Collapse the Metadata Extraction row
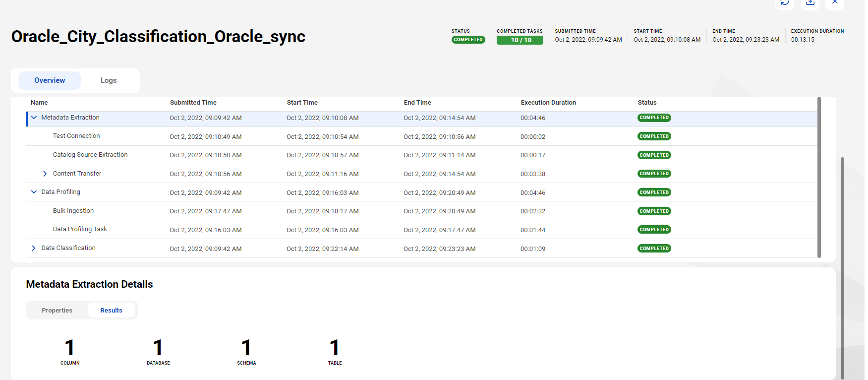The width and height of the screenshot is (868, 380). tap(34, 118)
